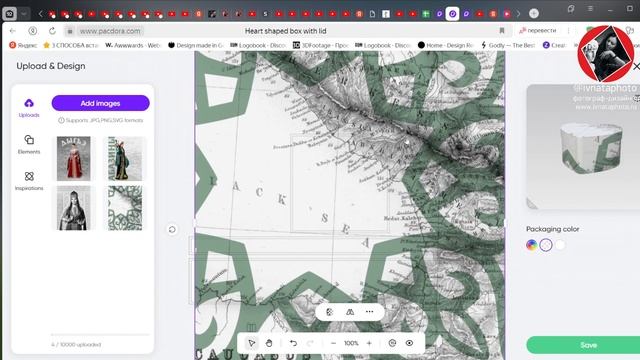
Task: Open the Яндекс bookmark
Action: (x=23, y=45)
